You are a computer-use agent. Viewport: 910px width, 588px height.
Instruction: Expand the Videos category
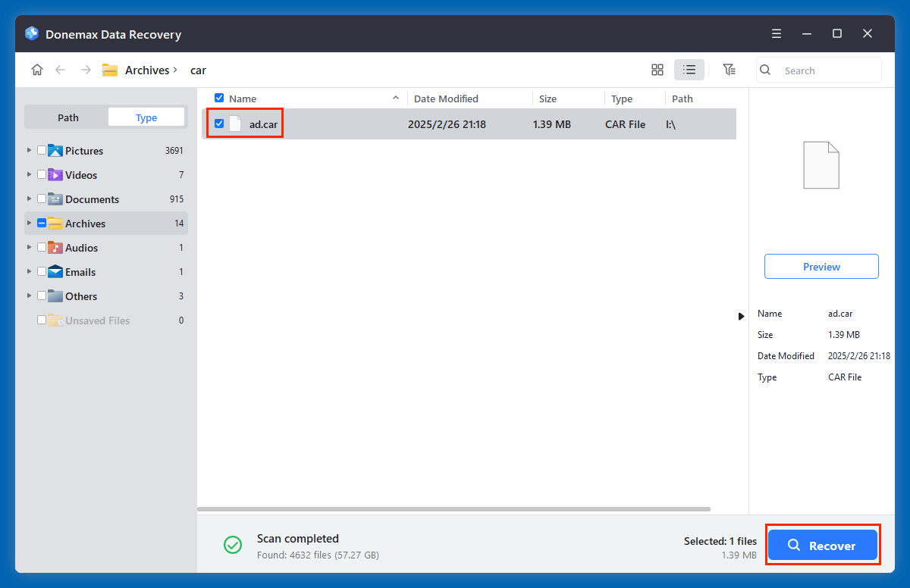tap(29, 174)
